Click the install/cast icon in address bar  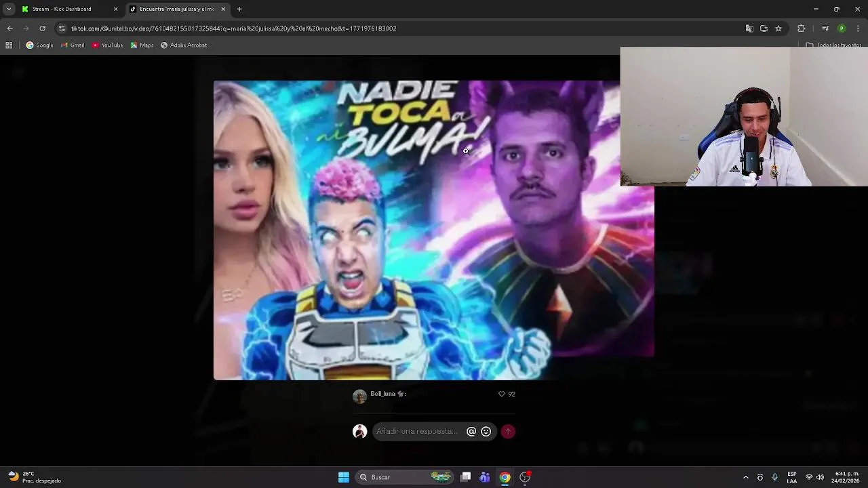click(764, 28)
